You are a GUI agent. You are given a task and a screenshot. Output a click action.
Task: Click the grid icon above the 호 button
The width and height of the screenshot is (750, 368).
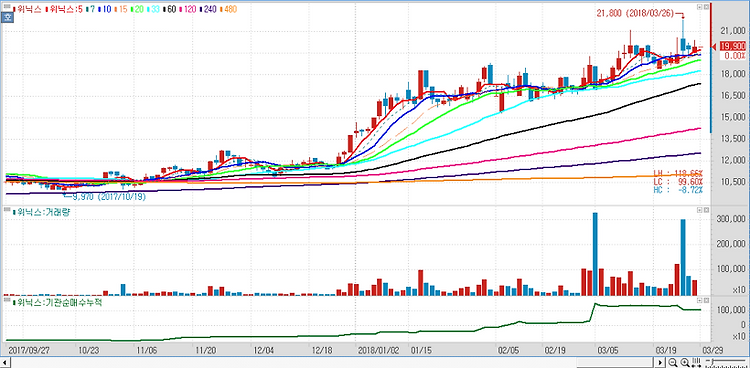[x=7, y=6]
